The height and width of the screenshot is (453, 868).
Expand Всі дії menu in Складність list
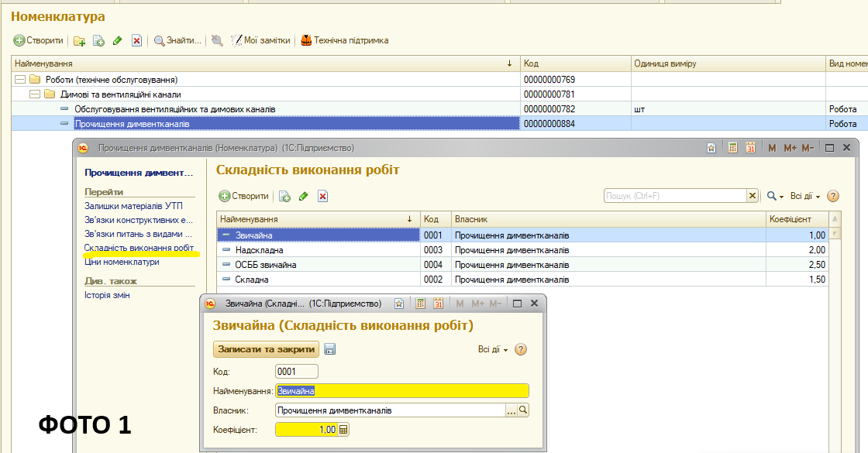804,196
